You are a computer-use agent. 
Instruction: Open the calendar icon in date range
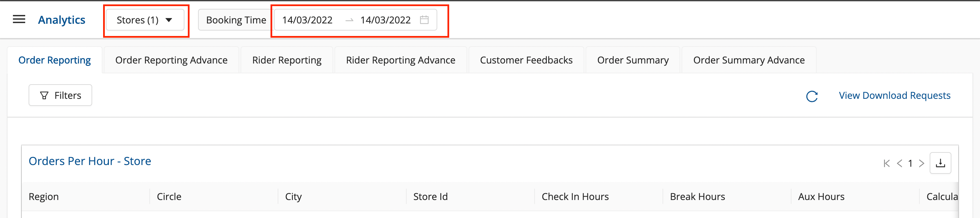[x=424, y=20]
